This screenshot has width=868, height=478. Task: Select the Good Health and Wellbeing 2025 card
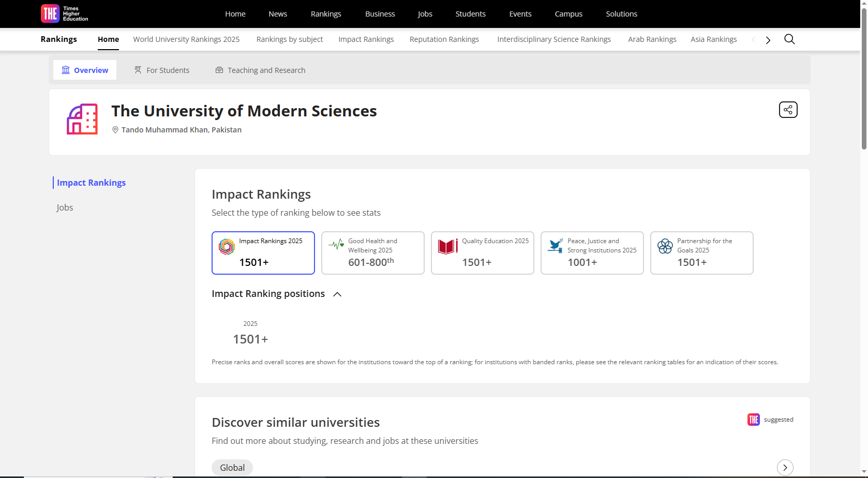pyautogui.click(x=372, y=253)
